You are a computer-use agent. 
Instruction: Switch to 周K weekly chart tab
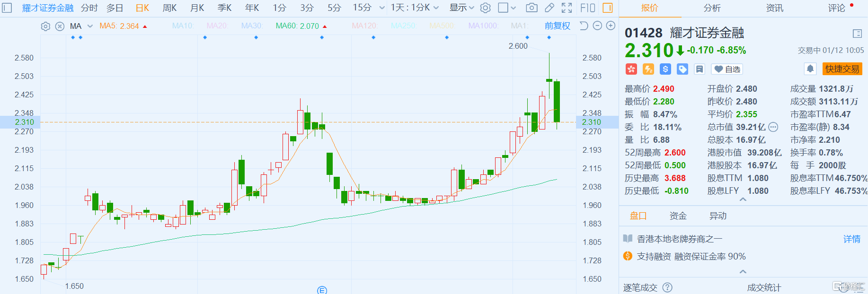click(x=169, y=8)
